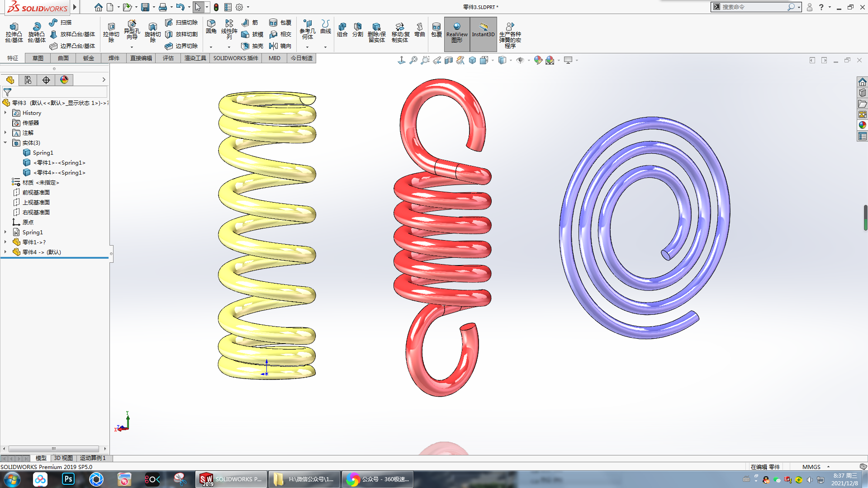Image resolution: width=868 pixels, height=488 pixels.
Task: Open the 草图 (Sketch) ribbon tab
Action: 38,58
